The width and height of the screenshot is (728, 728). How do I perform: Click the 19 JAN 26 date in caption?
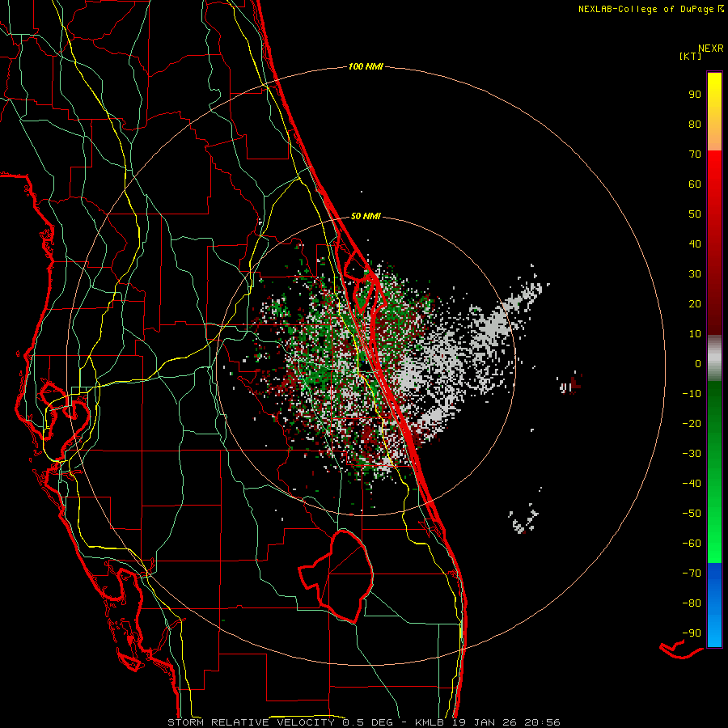click(485, 722)
